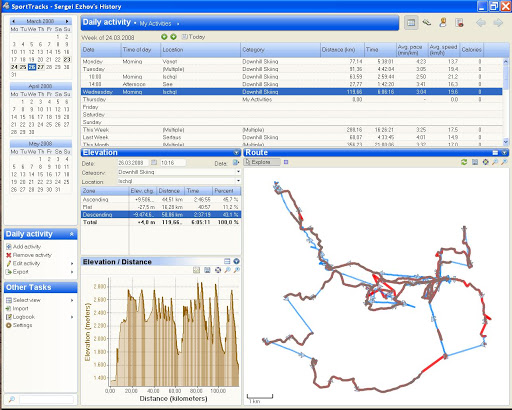Open Elevation panel header dropdown
The width and height of the screenshot is (512, 410).
coord(236,153)
